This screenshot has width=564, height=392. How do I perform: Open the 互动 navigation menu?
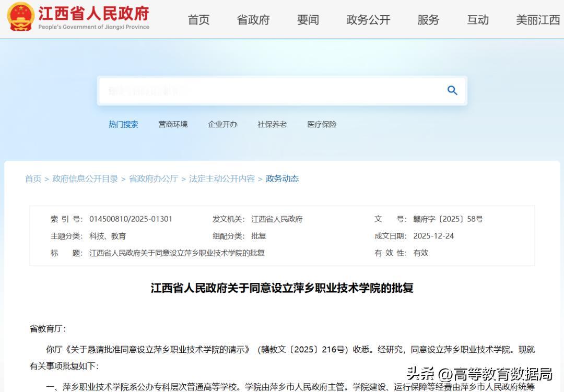coord(477,20)
